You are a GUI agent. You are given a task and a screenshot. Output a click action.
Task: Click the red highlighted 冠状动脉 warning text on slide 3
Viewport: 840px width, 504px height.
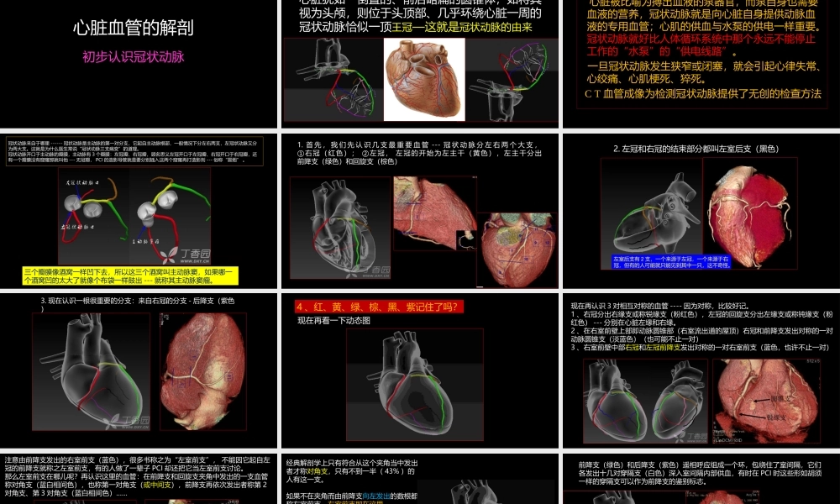point(700,45)
